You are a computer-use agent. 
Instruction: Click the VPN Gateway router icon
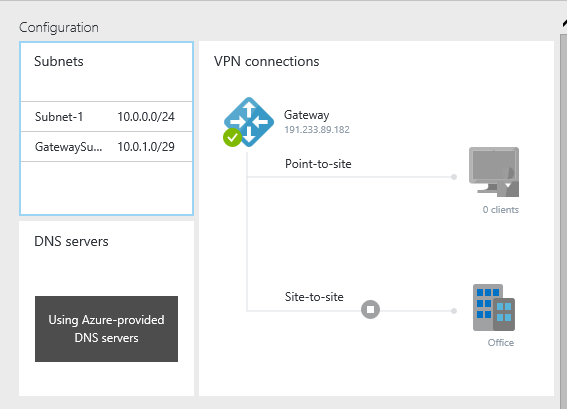tap(249, 122)
